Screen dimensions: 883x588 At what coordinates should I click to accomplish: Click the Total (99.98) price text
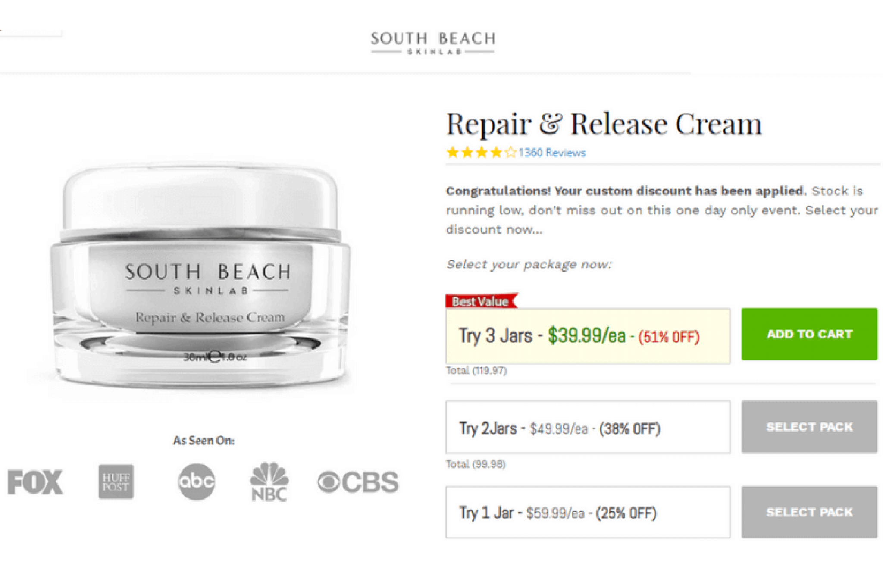476,464
